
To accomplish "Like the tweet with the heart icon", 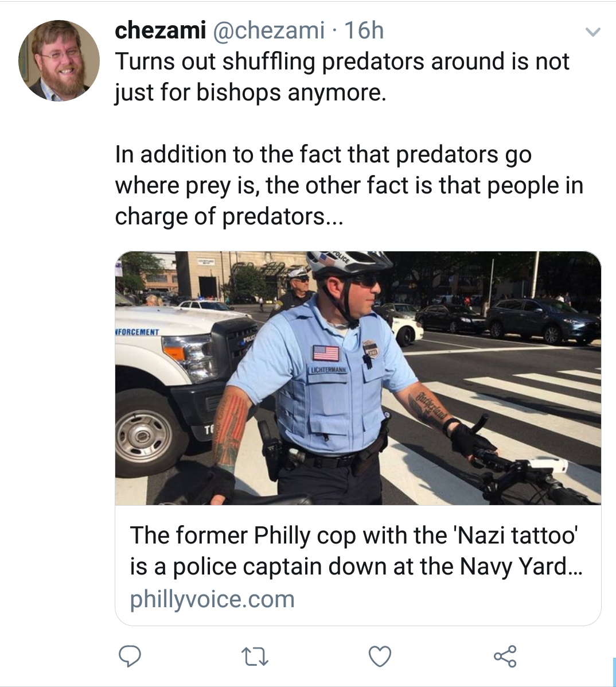I will [x=380, y=657].
